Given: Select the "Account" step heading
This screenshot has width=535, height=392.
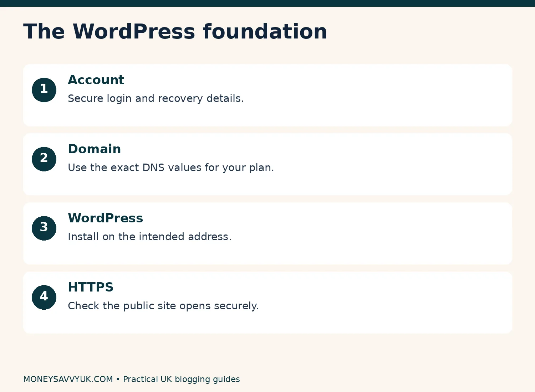Looking at the screenshot, I should point(96,80).
